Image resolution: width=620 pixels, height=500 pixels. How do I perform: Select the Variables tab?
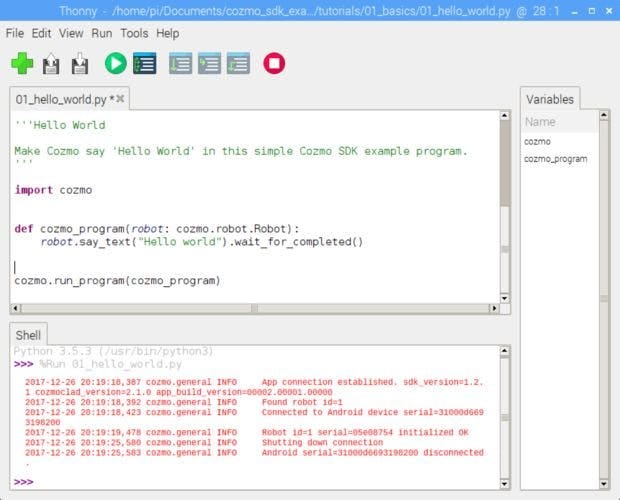click(550, 99)
